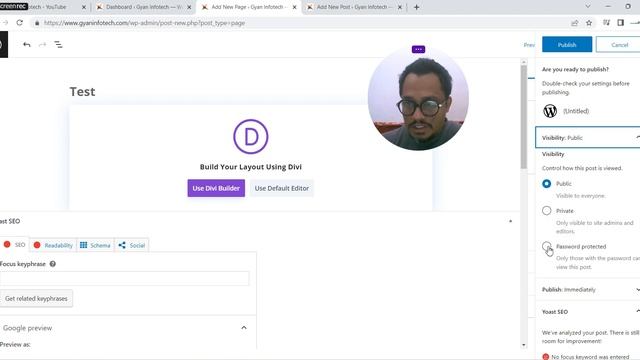The image size is (640, 360).
Task: Collapse the Yoast SEO metabox with the arrow
Action: tap(510, 221)
